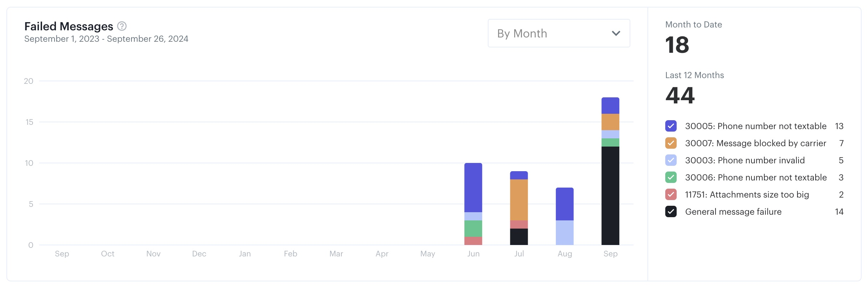
Task: Click the orange segment of the Sep bar
Action: (x=610, y=122)
